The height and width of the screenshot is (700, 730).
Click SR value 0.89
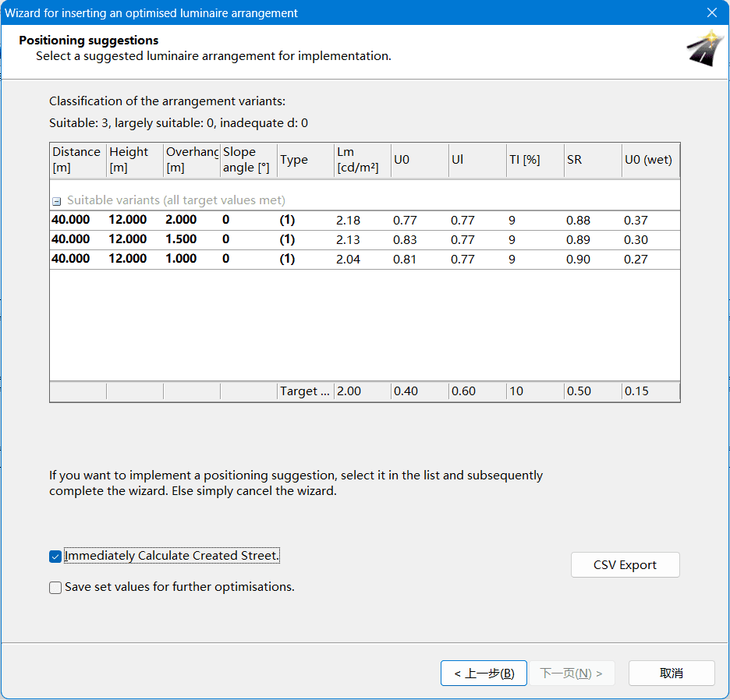click(x=578, y=240)
